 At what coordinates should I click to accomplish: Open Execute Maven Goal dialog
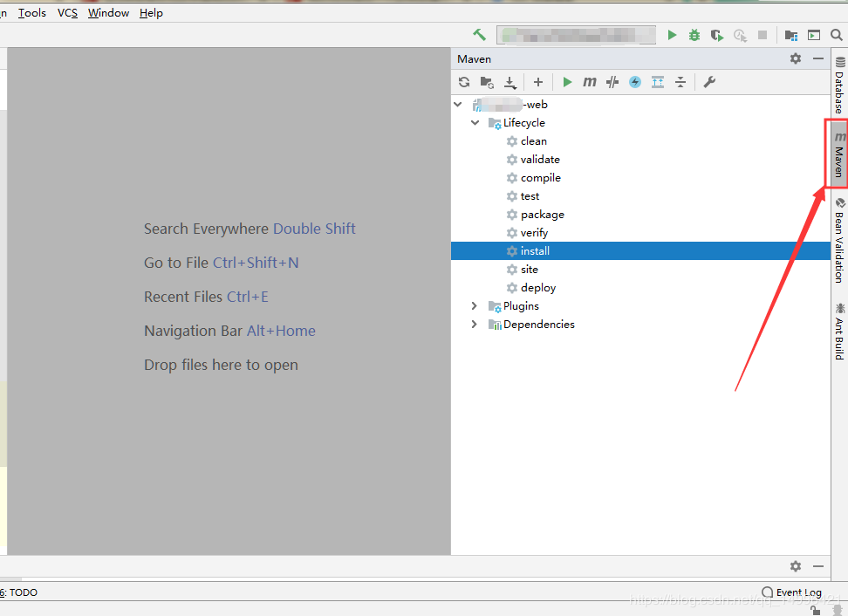coord(590,82)
